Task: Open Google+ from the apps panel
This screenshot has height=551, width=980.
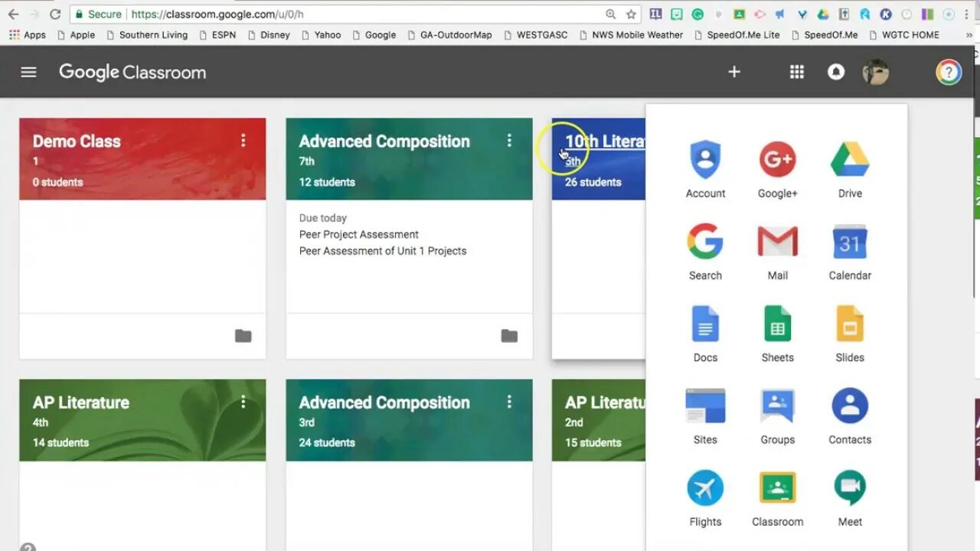Action: pos(777,170)
